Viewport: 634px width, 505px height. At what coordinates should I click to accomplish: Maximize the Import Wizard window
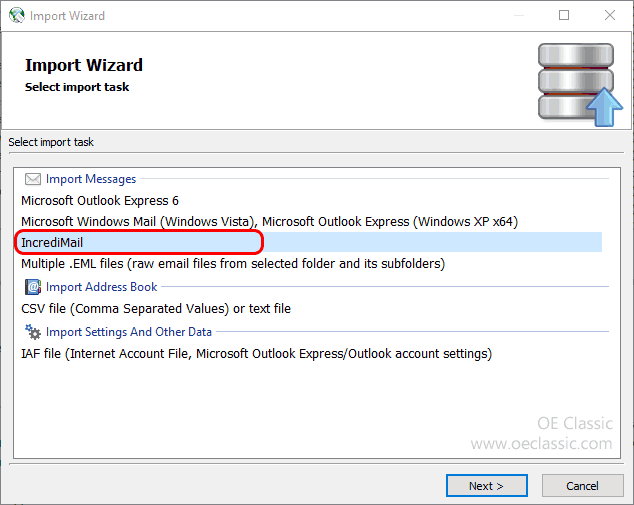coord(564,15)
